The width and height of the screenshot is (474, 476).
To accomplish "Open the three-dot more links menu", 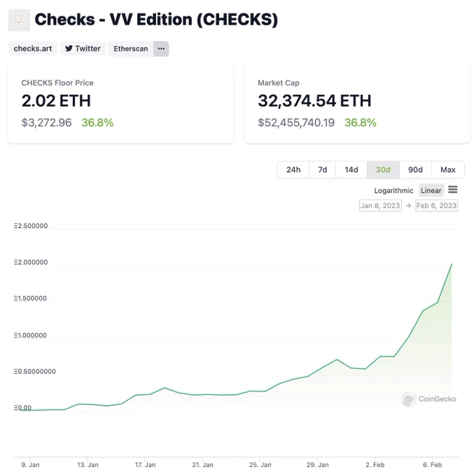I will pos(161,48).
